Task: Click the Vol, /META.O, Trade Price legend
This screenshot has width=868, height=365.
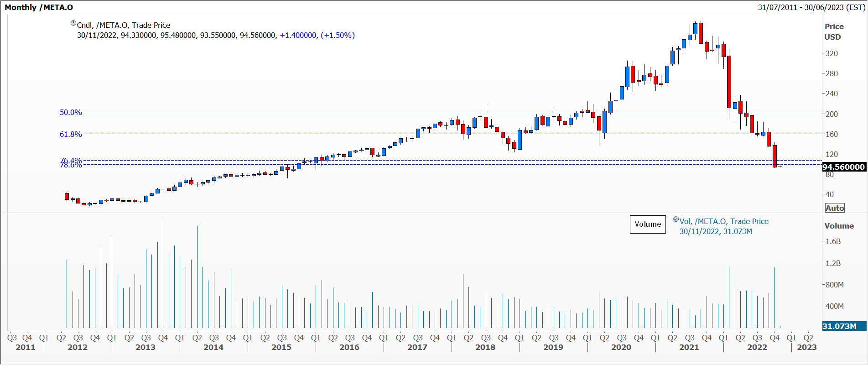Action: pos(724,221)
